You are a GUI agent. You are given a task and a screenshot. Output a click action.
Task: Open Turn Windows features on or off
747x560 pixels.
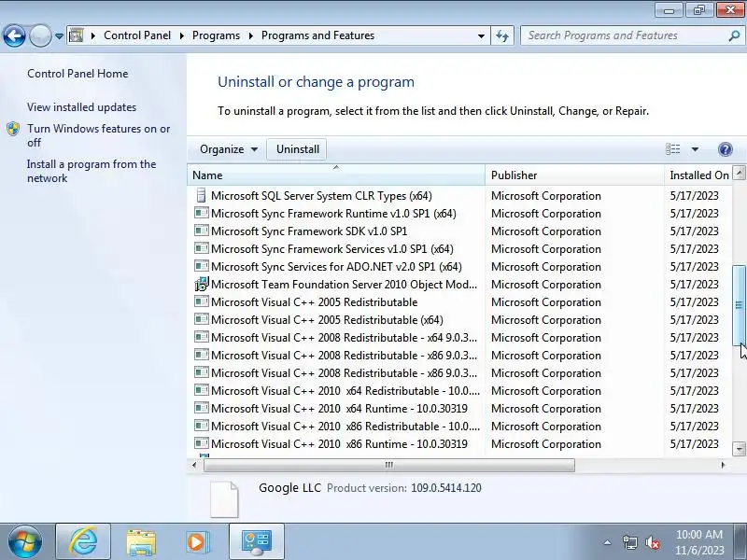point(99,135)
